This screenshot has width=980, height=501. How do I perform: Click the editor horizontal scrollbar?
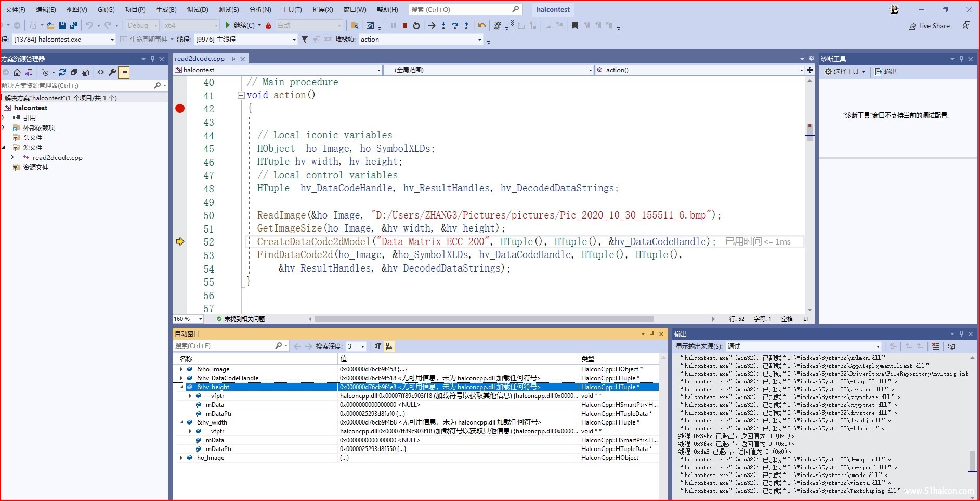pyautogui.click(x=484, y=319)
